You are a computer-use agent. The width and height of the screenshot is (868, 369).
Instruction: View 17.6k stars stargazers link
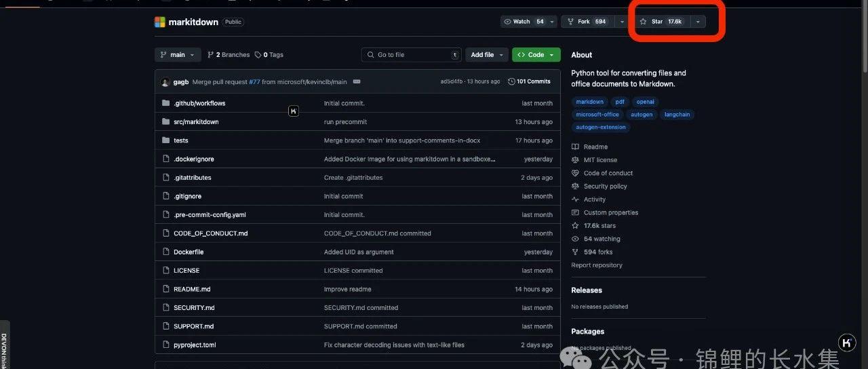[x=594, y=226]
